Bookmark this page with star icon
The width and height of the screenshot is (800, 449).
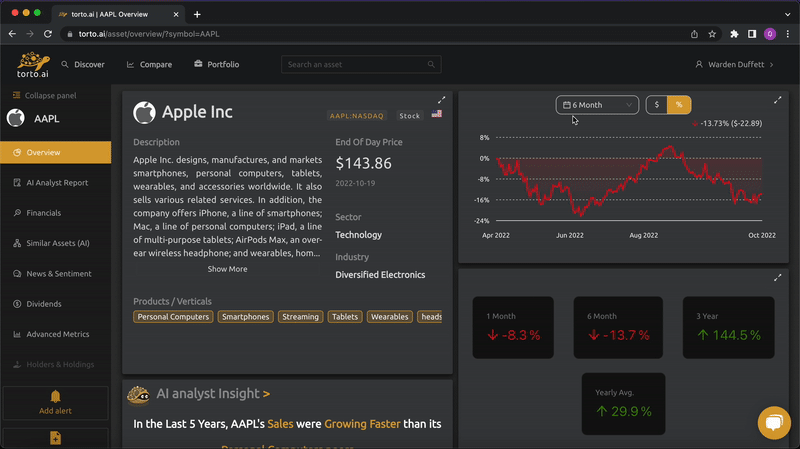tap(712, 34)
